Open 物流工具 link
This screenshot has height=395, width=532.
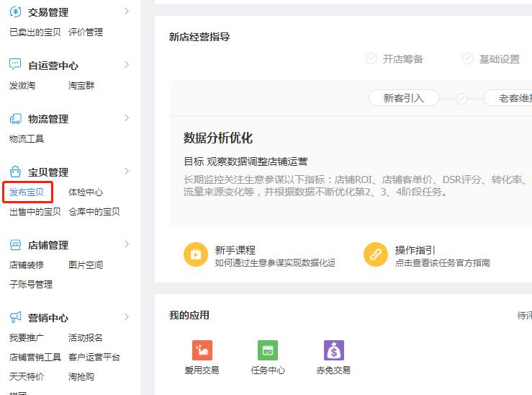pyautogui.click(x=27, y=138)
